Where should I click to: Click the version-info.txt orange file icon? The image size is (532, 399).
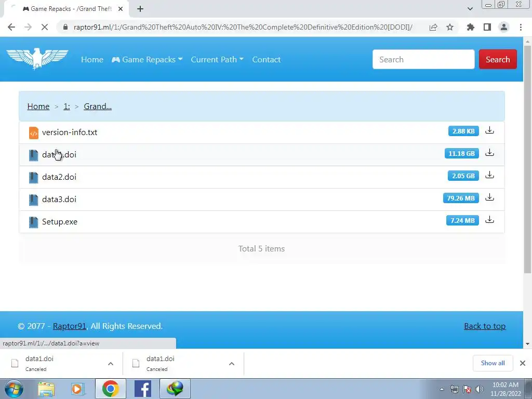(34, 132)
